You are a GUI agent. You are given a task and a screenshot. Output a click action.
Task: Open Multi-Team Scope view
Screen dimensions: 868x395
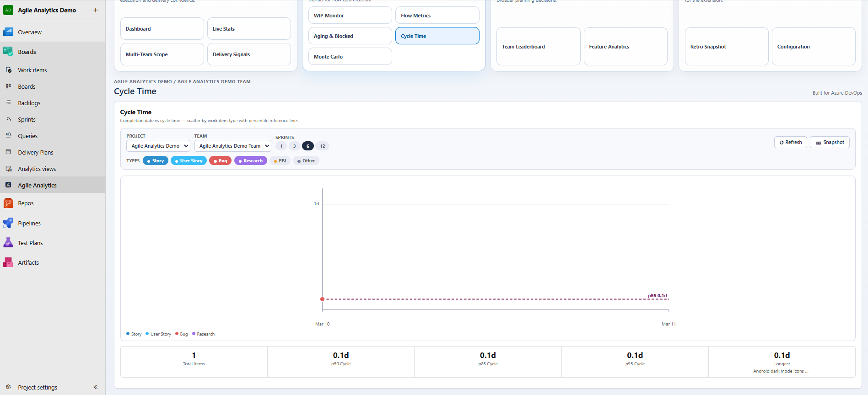coord(162,54)
